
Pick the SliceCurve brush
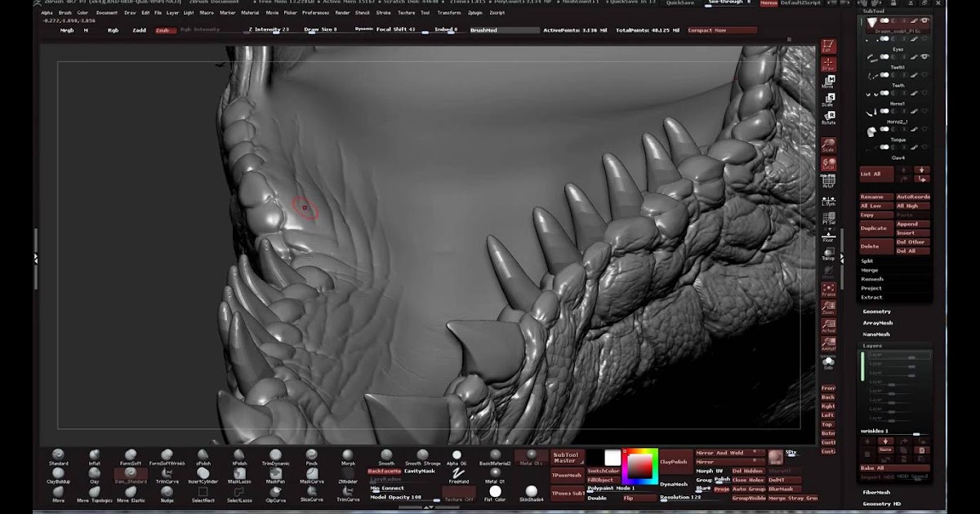click(x=312, y=494)
